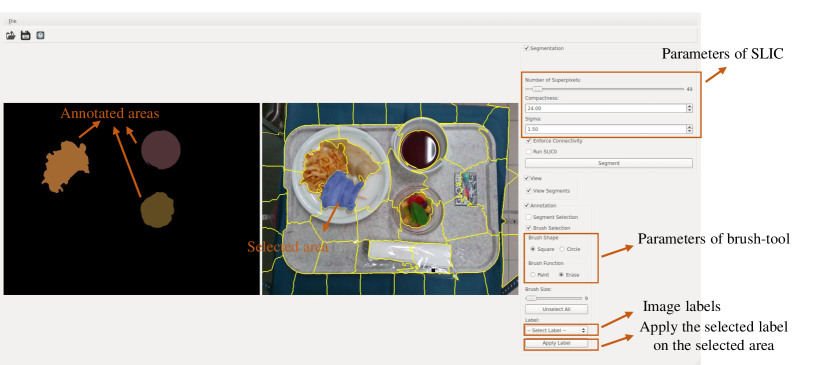This screenshot has width=831, height=365.
Task: Toggle View Segments checkbox
Action: (529, 191)
